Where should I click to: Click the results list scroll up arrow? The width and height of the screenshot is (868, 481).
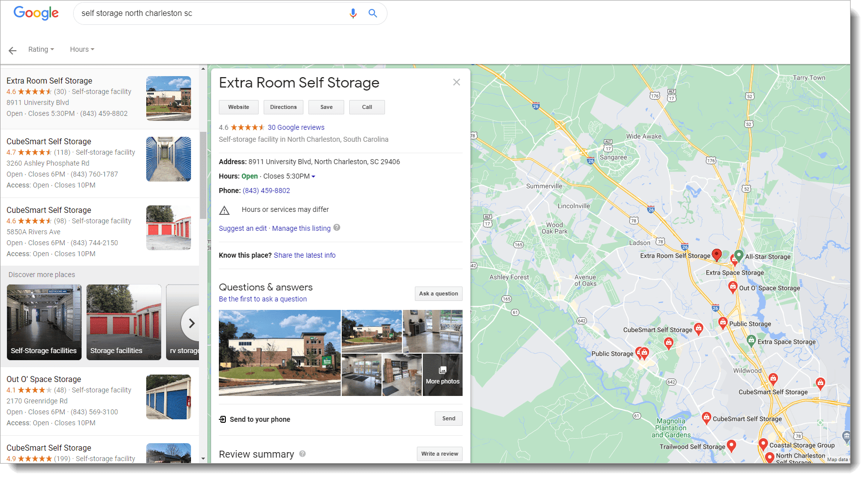tap(203, 69)
